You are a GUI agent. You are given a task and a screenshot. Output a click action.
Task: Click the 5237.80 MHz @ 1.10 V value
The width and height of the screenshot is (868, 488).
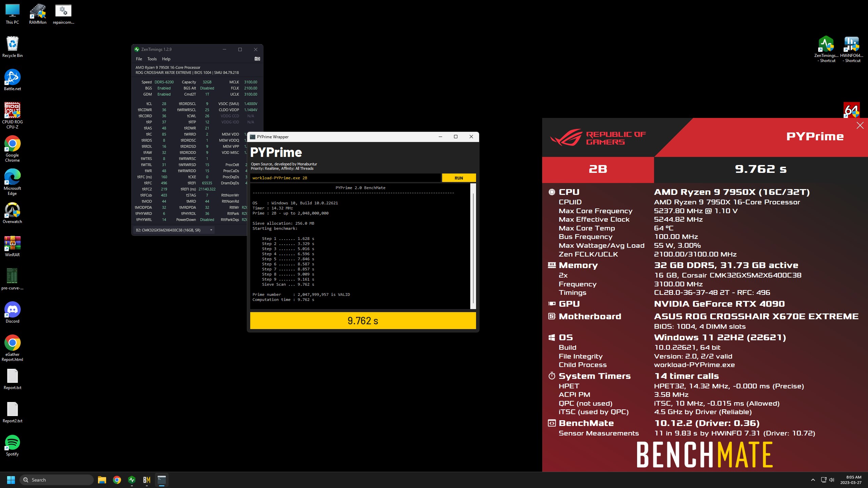(696, 211)
